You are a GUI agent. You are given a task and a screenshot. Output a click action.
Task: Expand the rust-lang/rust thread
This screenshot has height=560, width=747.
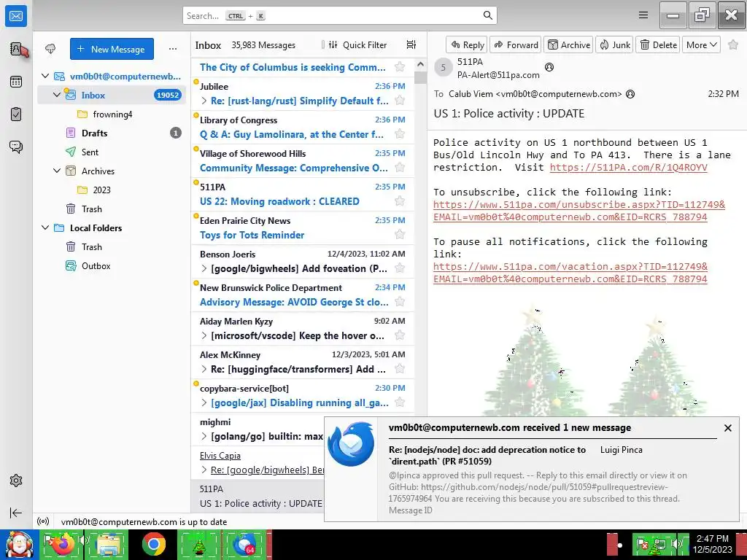pyautogui.click(x=204, y=101)
